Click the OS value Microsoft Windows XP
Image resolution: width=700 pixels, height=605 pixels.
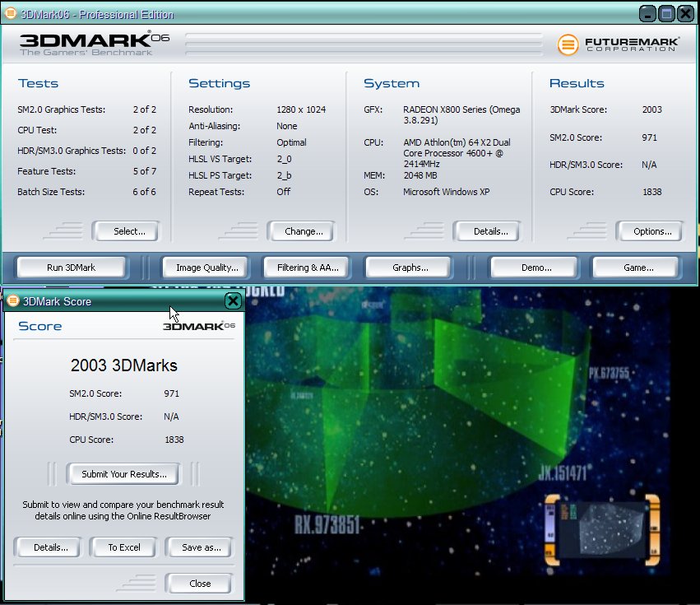(446, 192)
